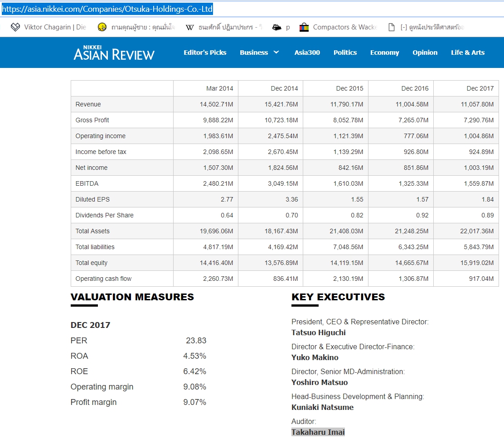This screenshot has height=438, width=504.
Task: Click the Mar 2014 Net income value
Action: (x=218, y=168)
